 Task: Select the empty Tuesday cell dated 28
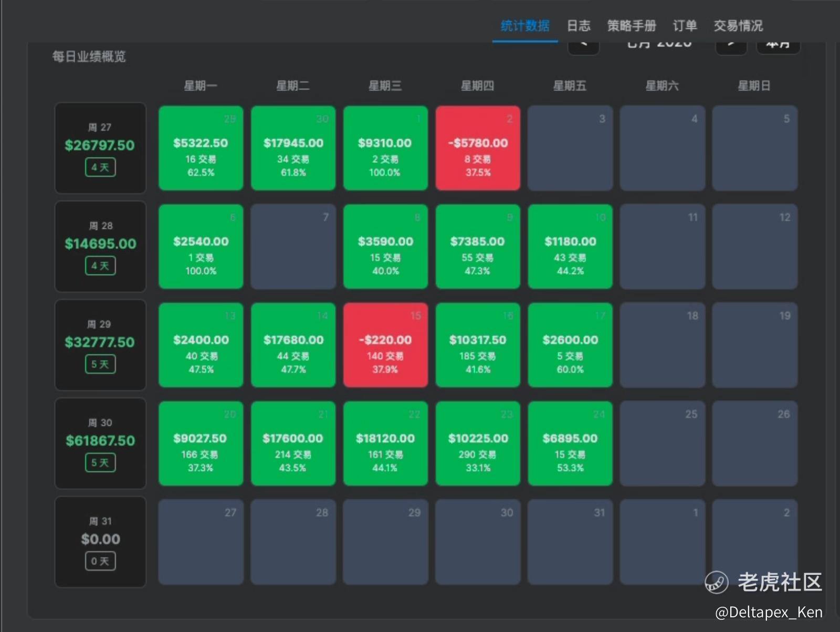pyautogui.click(x=293, y=542)
